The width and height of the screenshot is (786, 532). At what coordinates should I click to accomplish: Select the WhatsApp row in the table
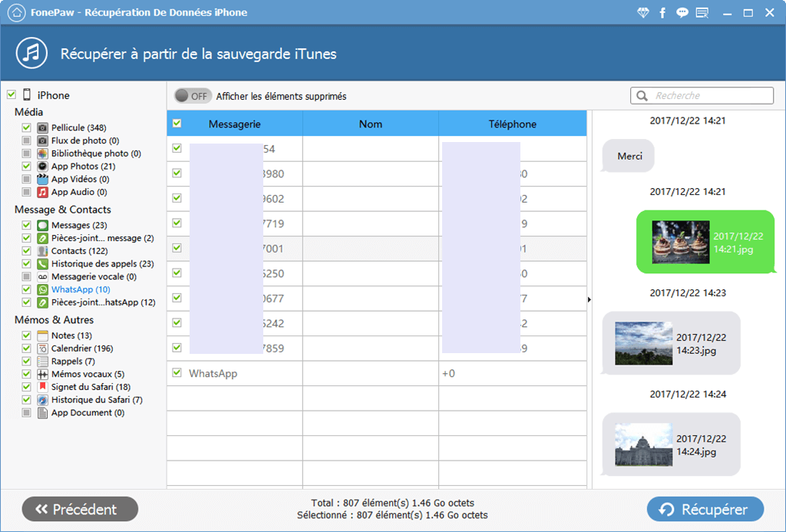tap(376, 374)
